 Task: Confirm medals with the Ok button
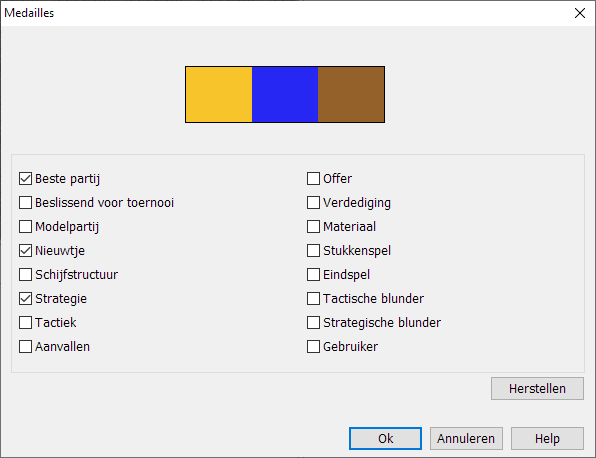(385, 438)
